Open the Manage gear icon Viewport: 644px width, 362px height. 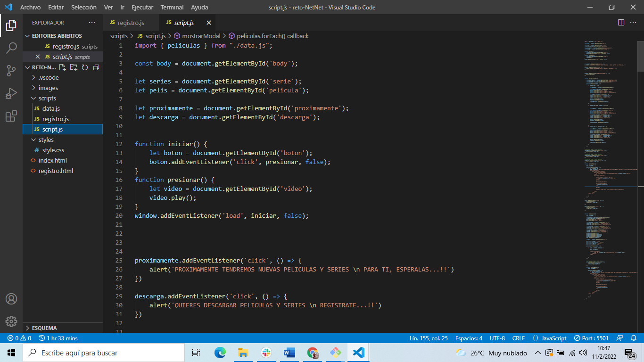(x=11, y=321)
